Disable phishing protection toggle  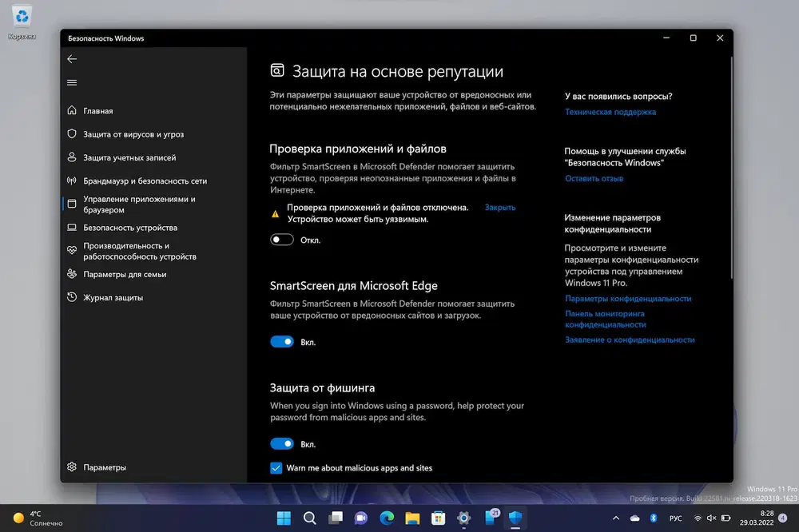pyautogui.click(x=282, y=444)
